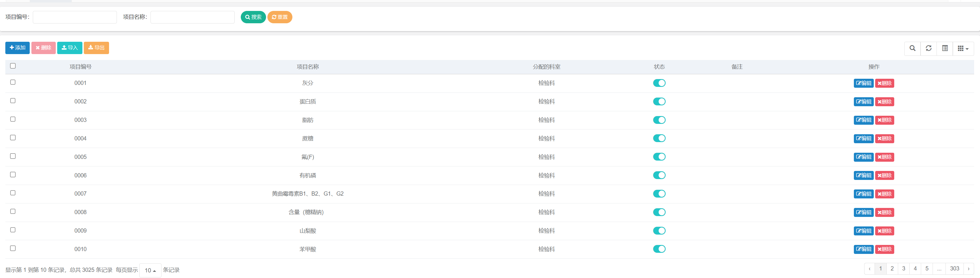Edit the 蛋白质 row
The width and height of the screenshot is (980, 278).
click(x=864, y=101)
